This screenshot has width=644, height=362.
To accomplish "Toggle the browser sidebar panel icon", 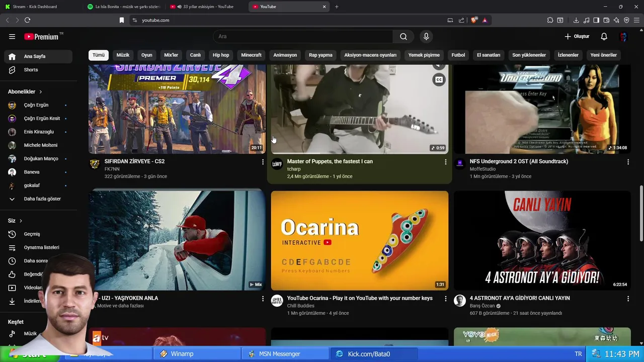I will pos(596,20).
